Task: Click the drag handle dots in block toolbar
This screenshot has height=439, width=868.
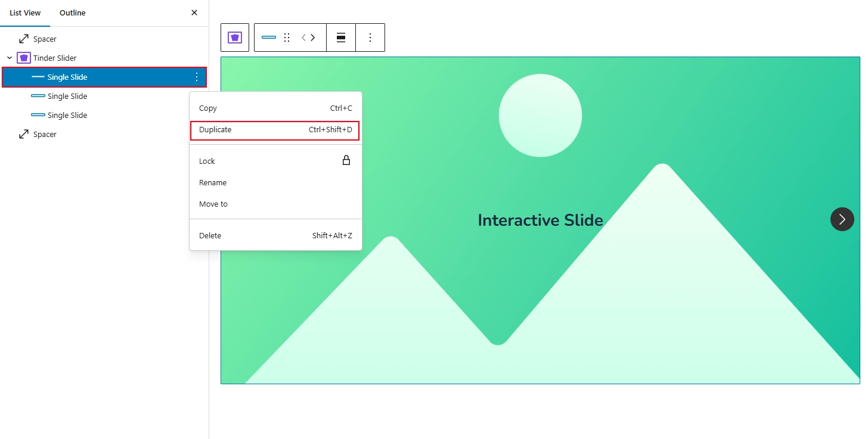Action: (x=287, y=38)
